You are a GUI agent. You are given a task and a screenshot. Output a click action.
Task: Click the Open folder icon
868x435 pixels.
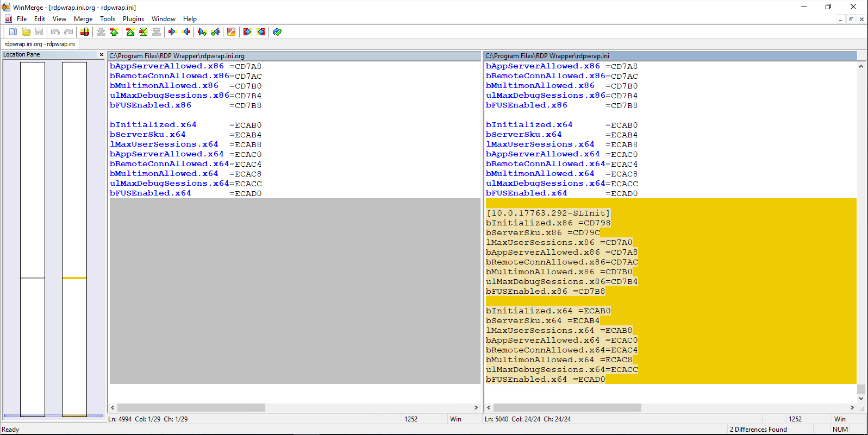pyautogui.click(x=26, y=32)
